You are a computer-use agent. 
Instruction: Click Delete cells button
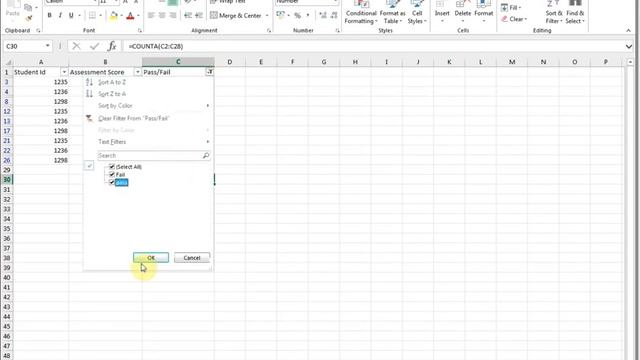(462, 12)
